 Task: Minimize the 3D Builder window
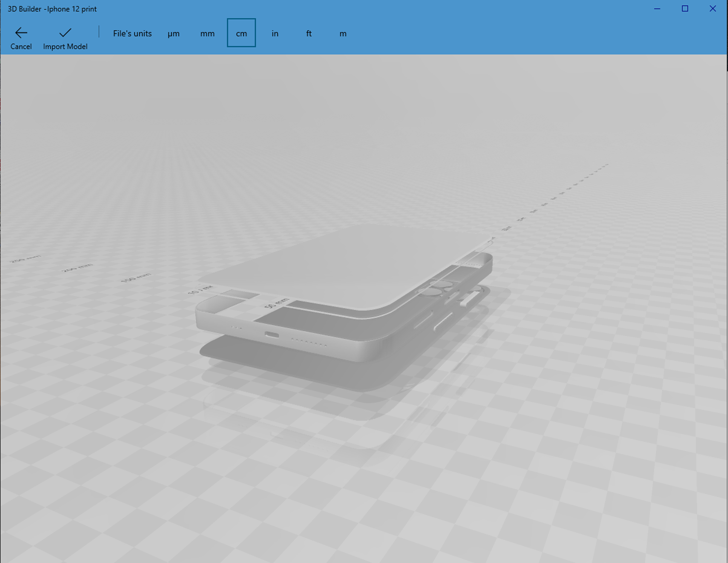tap(657, 9)
